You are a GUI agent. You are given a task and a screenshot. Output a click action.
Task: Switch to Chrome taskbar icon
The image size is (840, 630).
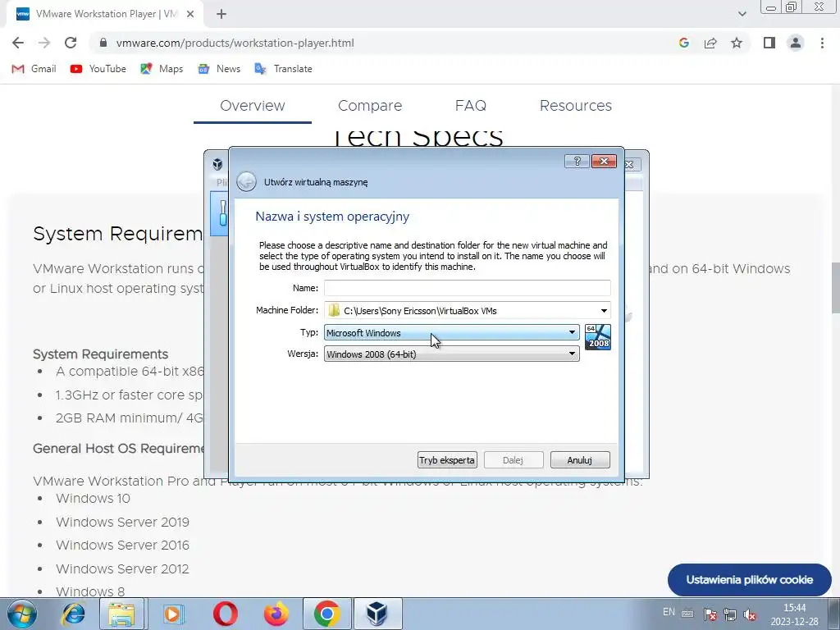pos(327,614)
